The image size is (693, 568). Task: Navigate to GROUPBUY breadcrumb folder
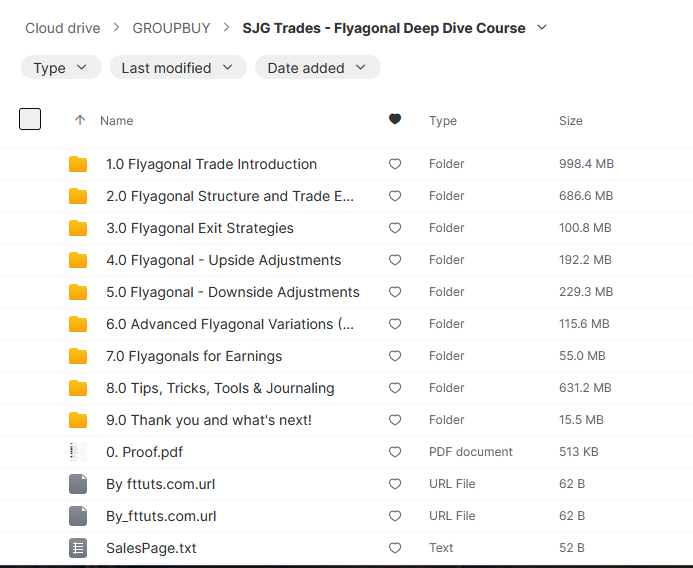tap(171, 28)
